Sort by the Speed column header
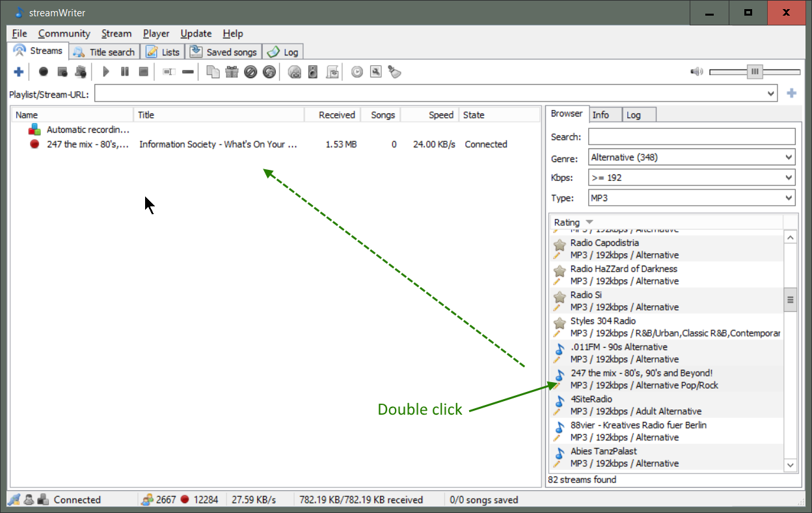The image size is (812, 513). (x=429, y=115)
